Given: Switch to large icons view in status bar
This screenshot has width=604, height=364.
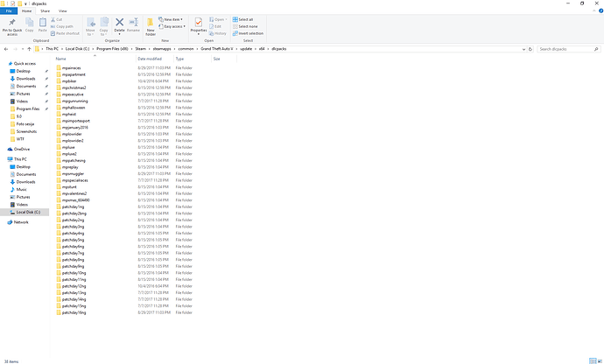Looking at the screenshot, I should [600, 360].
